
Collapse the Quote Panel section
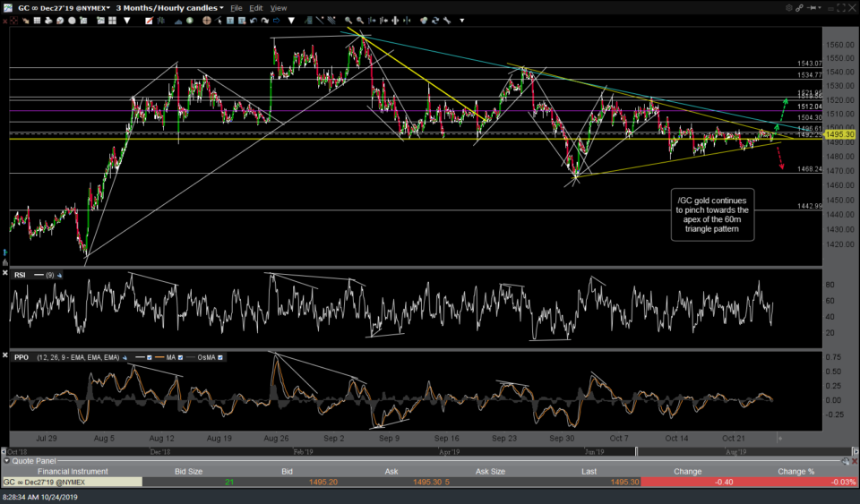click(5, 461)
